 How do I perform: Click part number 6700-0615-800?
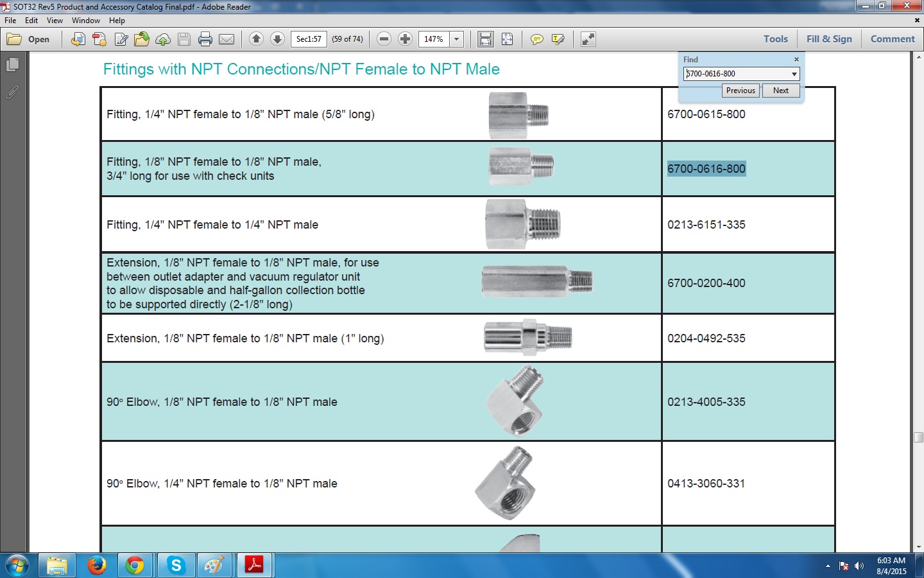(706, 114)
